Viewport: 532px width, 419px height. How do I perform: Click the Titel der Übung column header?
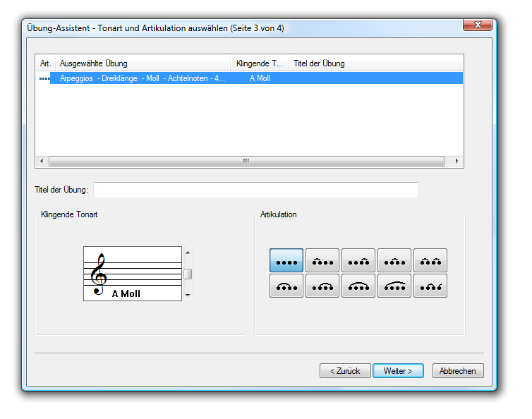(x=376, y=63)
